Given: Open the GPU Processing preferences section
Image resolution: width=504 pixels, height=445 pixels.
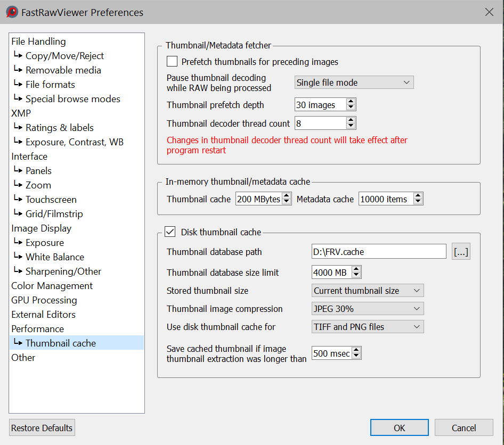Looking at the screenshot, I should pyautogui.click(x=44, y=300).
